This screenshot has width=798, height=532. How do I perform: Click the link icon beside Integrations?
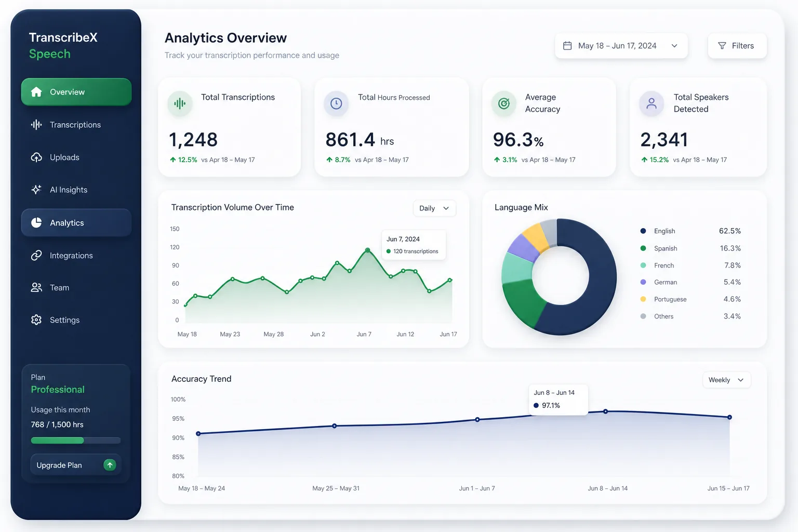(36, 255)
